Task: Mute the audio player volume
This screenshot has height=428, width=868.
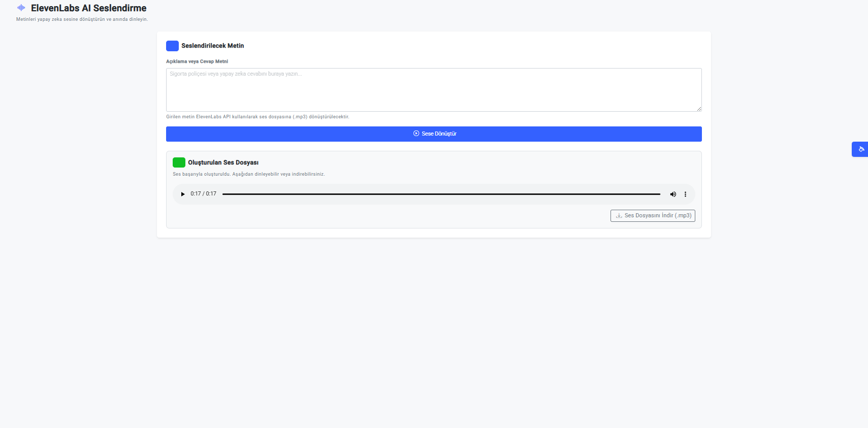Action: pos(673,194)
